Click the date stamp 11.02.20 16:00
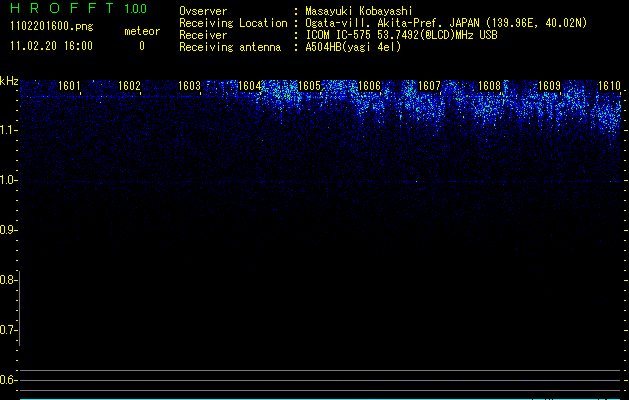This screenshot has width=629, height=400. point(51,46)
